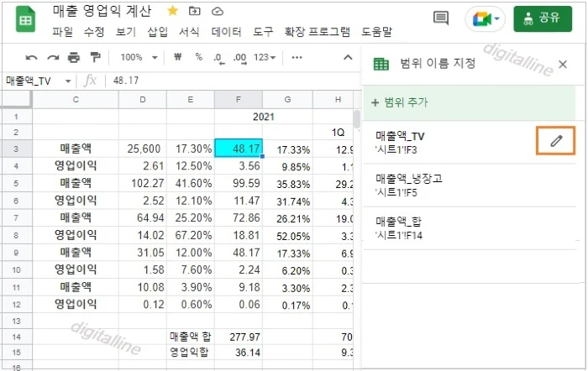Close the 범위 이름 지정 panel
This screenshot has height=371, width=588.
tap(563, 65)
